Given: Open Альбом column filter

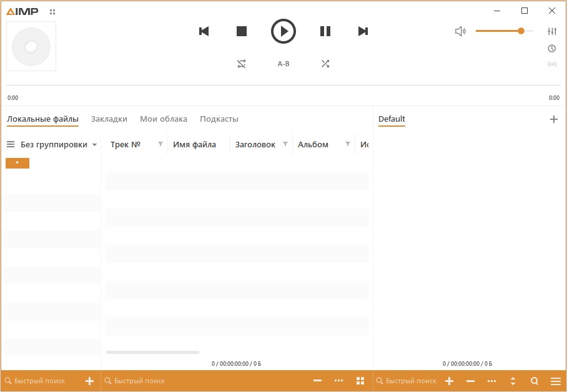Looking at the screenshot, I should 347,144.
